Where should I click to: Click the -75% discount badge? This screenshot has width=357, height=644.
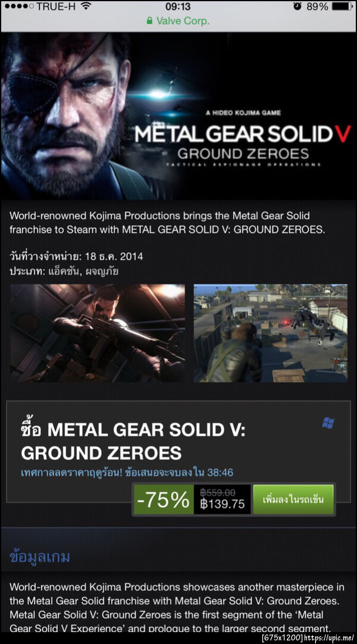click(163, 499)
